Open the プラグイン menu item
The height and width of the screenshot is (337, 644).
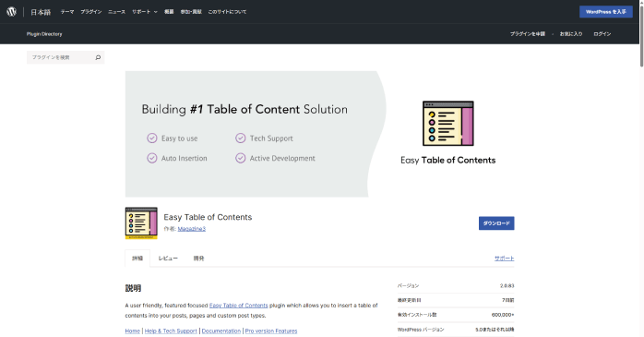tap(91, 12)
